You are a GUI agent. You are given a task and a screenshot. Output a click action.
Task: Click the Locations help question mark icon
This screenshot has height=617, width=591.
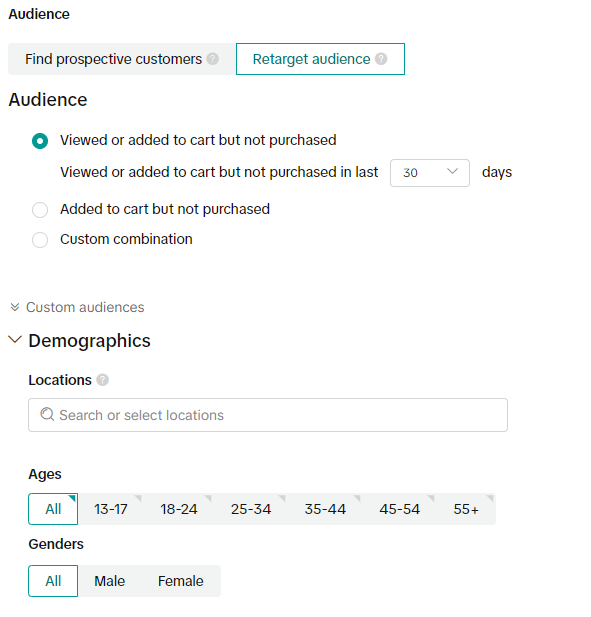103,380
